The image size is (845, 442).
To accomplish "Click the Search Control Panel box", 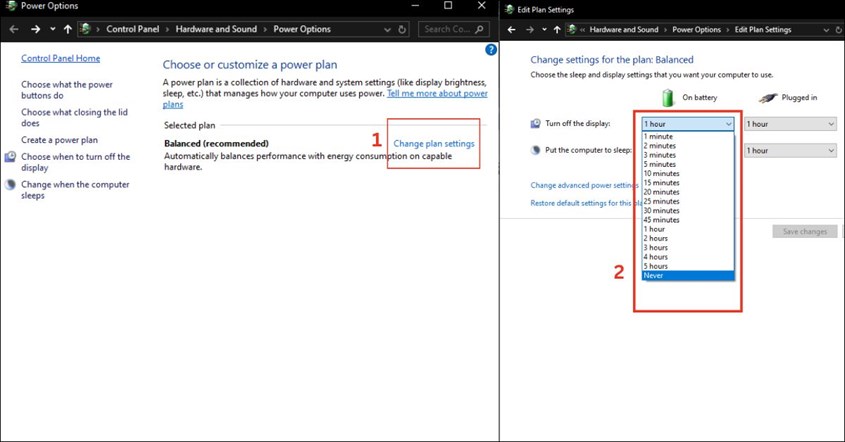I will [x=453, y=29].
